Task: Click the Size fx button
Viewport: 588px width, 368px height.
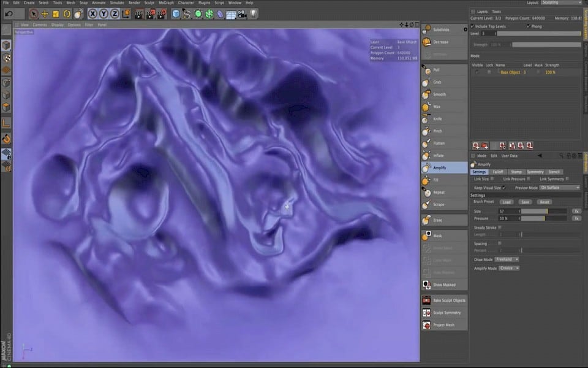Action: [576, 212]
